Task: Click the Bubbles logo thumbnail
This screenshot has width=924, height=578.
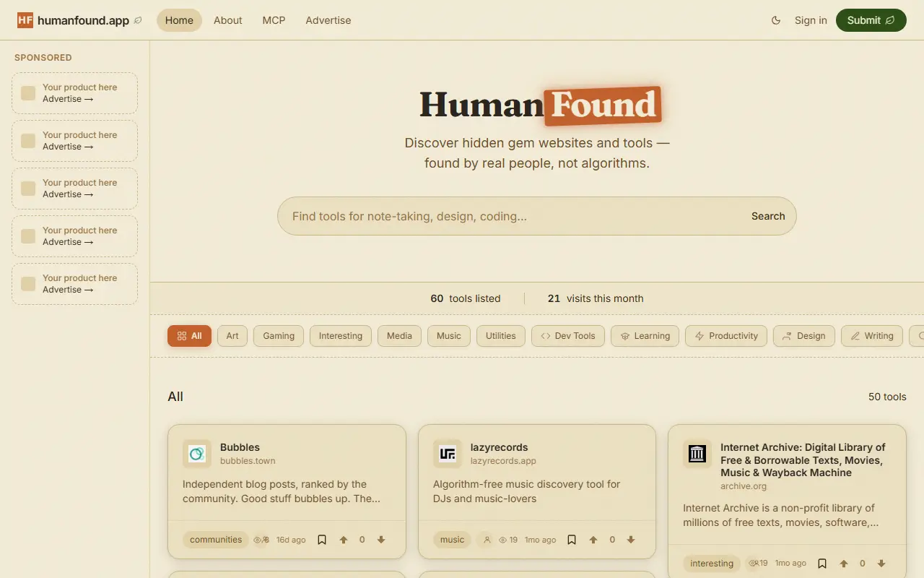Action: pos(197,454)
